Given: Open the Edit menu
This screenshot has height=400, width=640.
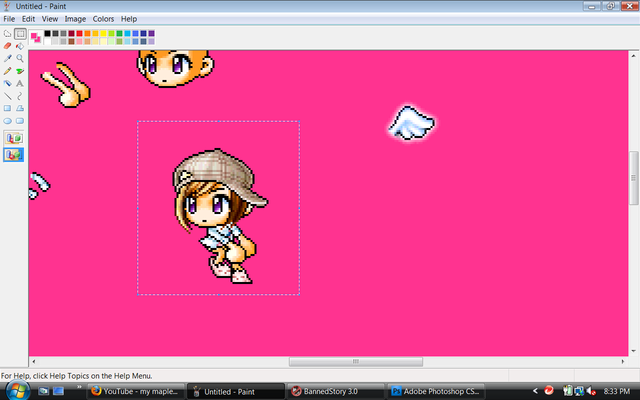Looking at the screenshot, I should pos(28,19).
